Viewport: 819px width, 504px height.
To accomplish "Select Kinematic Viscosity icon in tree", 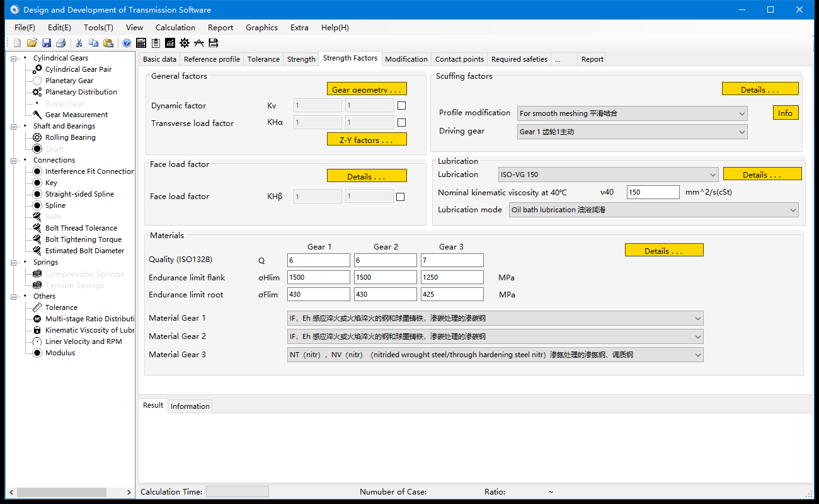I will (x=37, y=330).
